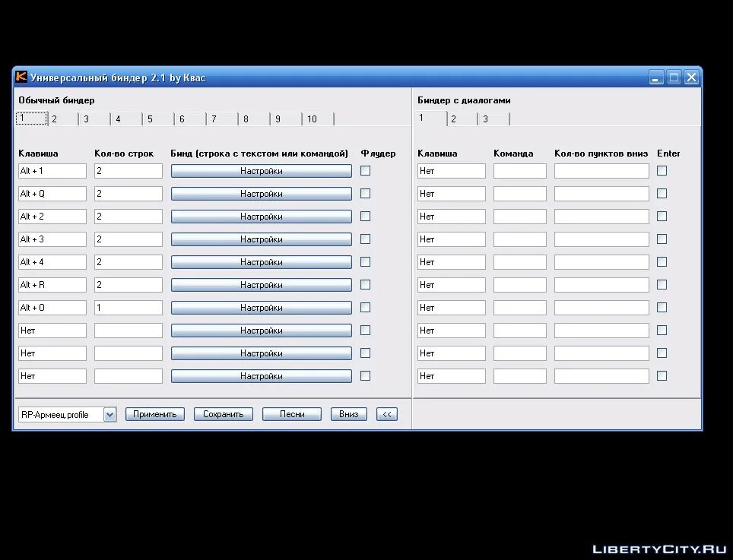Select tab 8 of Обычный биндер
Image resolution: width=733 pixels, height=560 pixels.
pos(255,119)
